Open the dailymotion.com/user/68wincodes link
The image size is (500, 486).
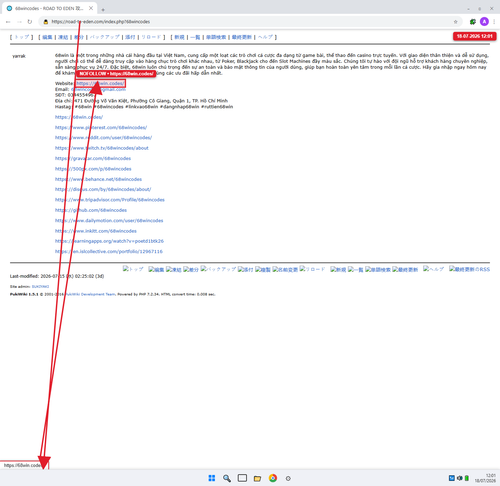point(109,221)
